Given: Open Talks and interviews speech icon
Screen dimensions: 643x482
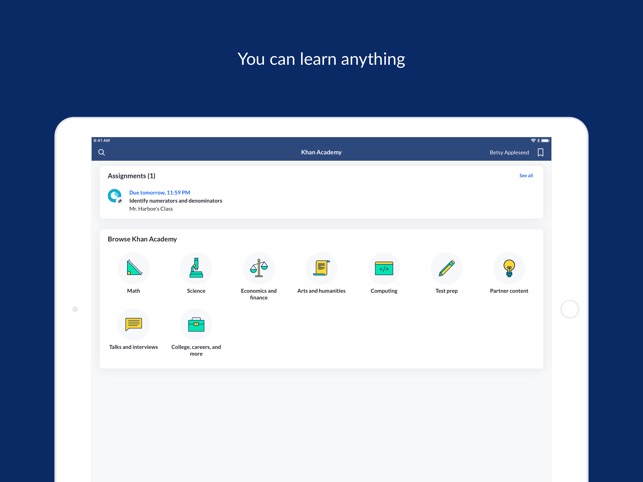Looking at the screenshot, I should pyautogui.click(x=134, y=324).
